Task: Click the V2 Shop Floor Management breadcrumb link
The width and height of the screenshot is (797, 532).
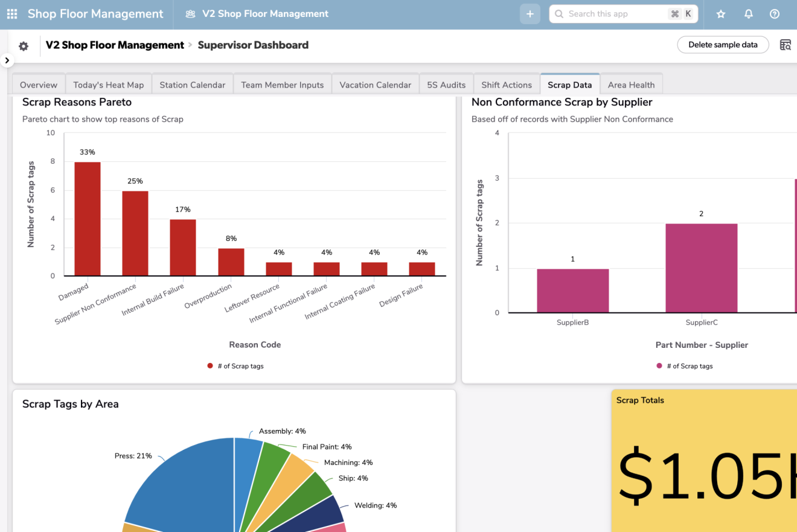Action: 115,45
